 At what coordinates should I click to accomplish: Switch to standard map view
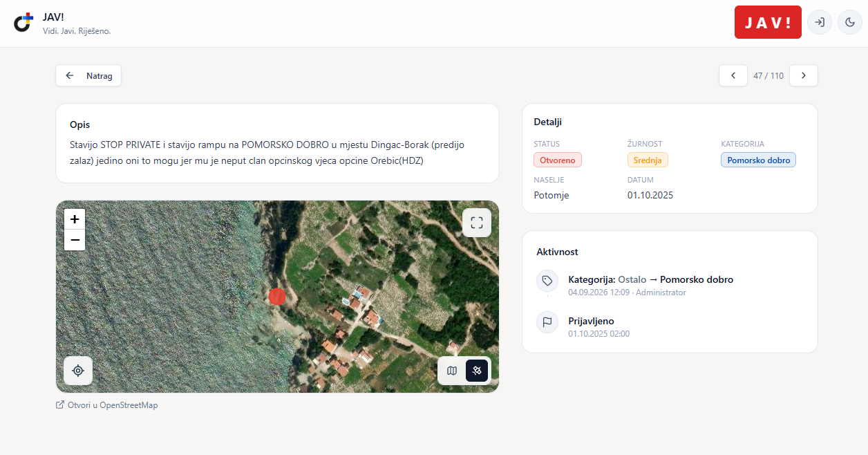(452, 371)
